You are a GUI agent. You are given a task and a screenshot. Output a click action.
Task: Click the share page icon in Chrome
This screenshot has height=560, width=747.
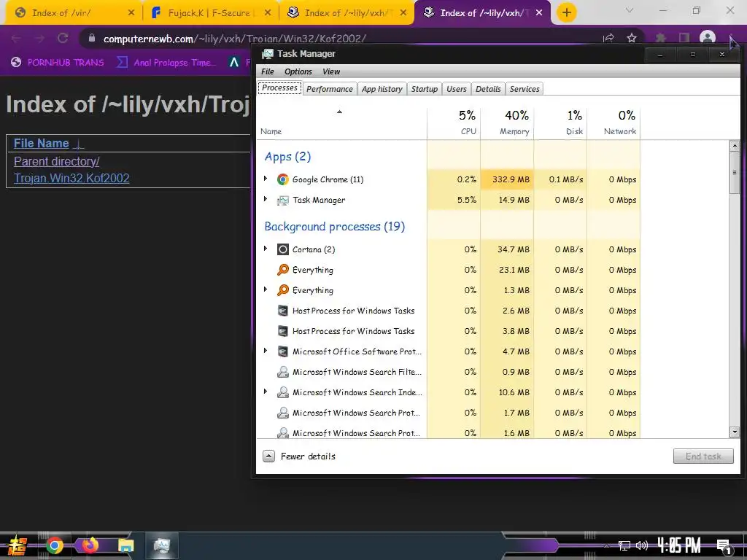tap(608, 38)
